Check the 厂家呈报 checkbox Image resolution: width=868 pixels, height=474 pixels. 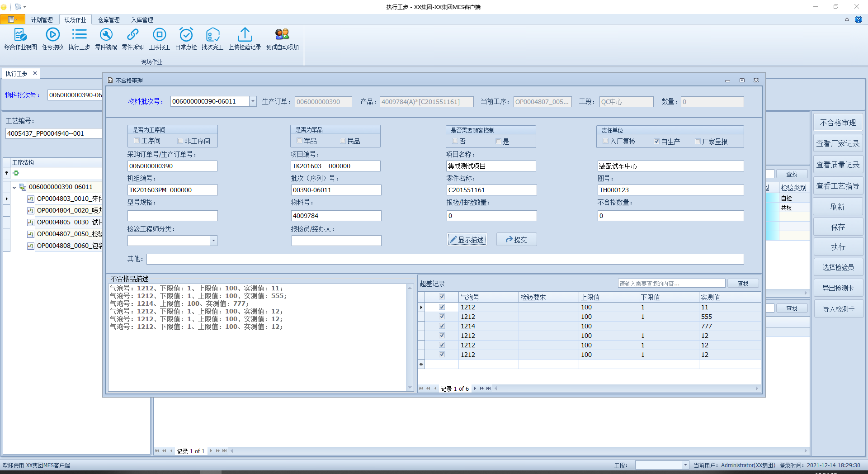tap(698, 141)
